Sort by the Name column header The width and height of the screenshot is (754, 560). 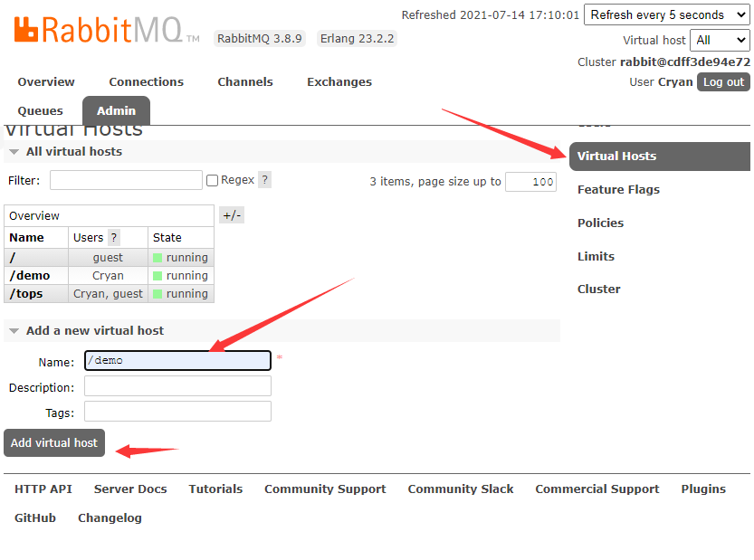coord(26,237)
